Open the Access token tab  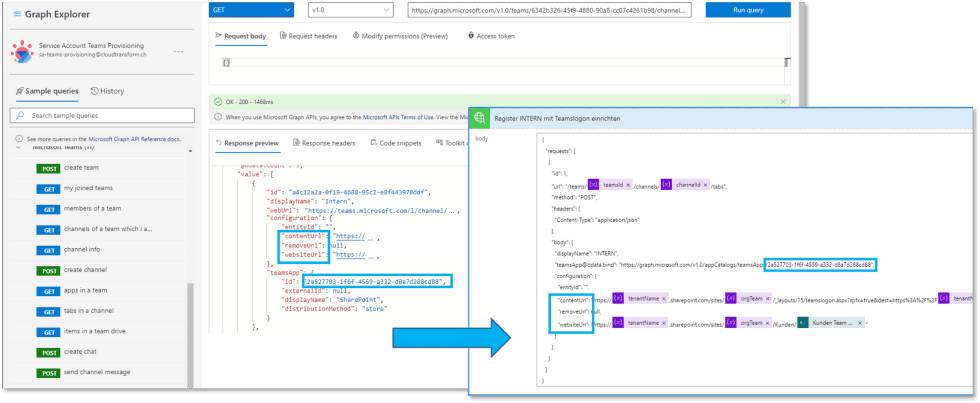coord(491,36)
